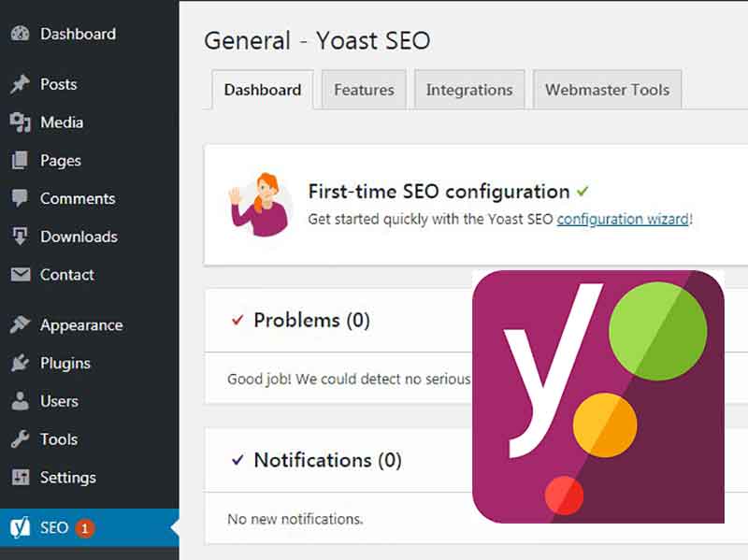This screenshot has width=748, height=560.
Task: Open Settings in the sidebar menu
Action: (x=67, y=478)
